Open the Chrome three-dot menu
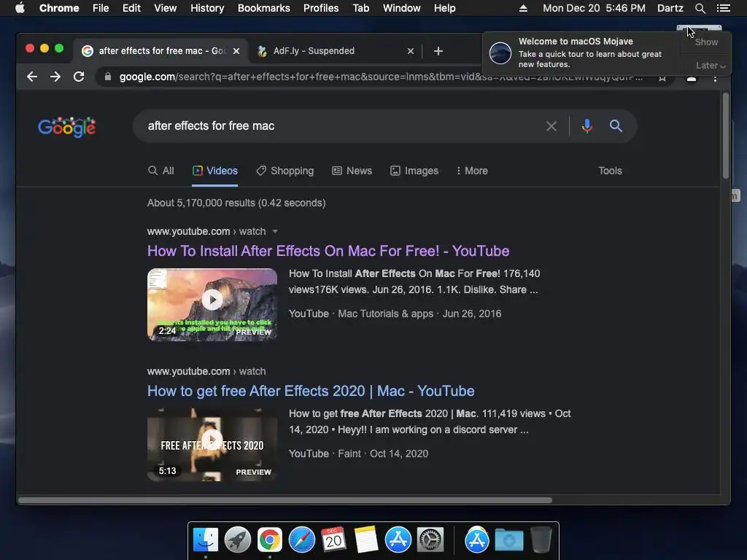 [715, 79]
